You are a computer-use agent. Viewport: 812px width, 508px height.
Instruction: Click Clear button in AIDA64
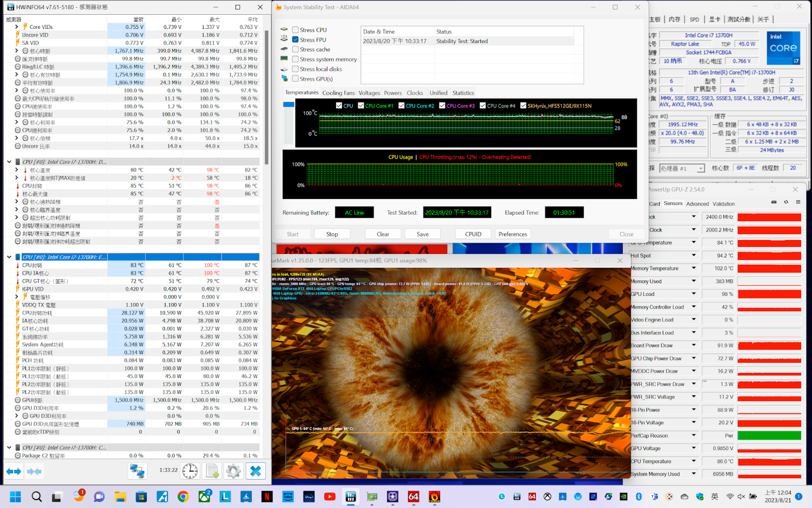click(x=383, y=234)
